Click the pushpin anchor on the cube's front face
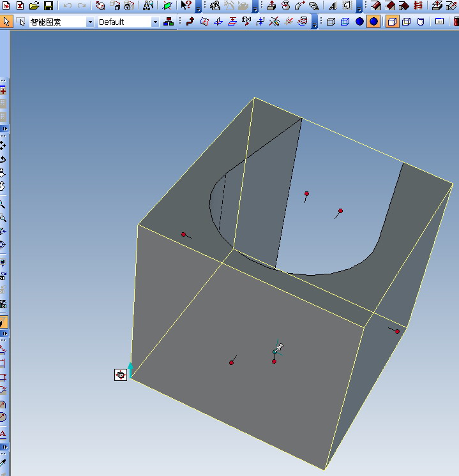The height and width of the screenshot is (476, 459). pyautogui.click(x=280, y=347)
